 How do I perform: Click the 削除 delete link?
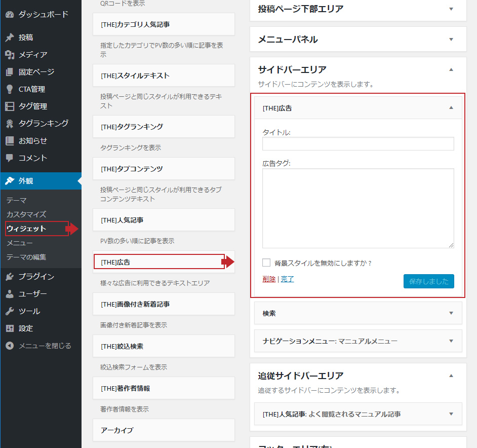(x=269, y=279)
